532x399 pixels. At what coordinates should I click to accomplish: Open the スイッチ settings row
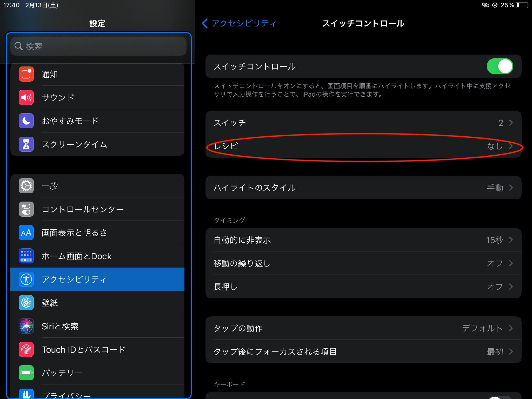tap(364, 122)
